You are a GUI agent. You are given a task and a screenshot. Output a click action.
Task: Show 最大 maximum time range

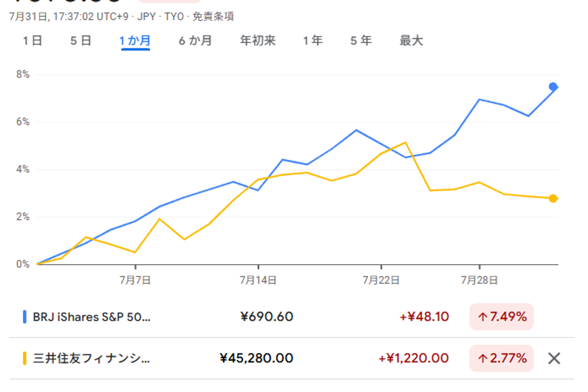click(x=411, y=40)
